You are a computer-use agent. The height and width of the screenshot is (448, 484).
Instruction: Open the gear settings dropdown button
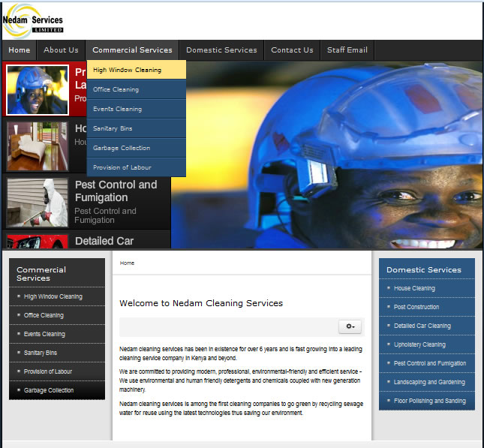350,326
